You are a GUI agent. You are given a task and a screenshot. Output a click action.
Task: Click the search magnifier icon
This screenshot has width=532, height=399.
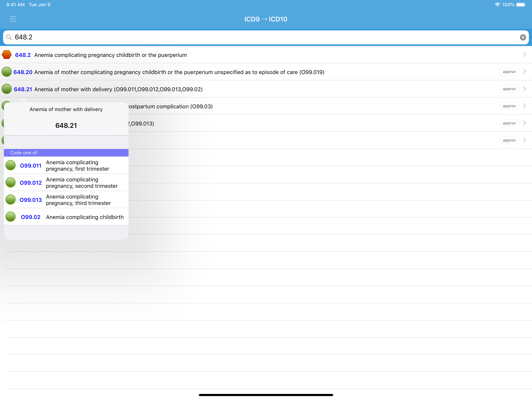[9, 37]
